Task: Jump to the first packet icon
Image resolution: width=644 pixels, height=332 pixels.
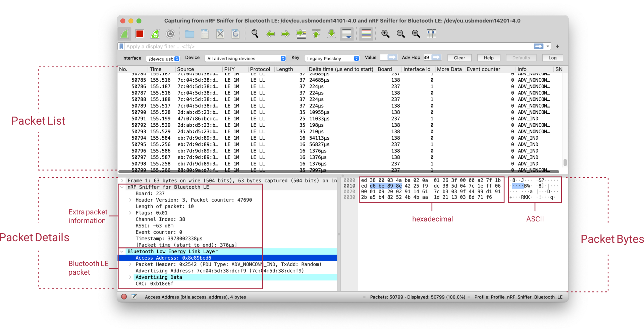Action: (x=316, y=34)
